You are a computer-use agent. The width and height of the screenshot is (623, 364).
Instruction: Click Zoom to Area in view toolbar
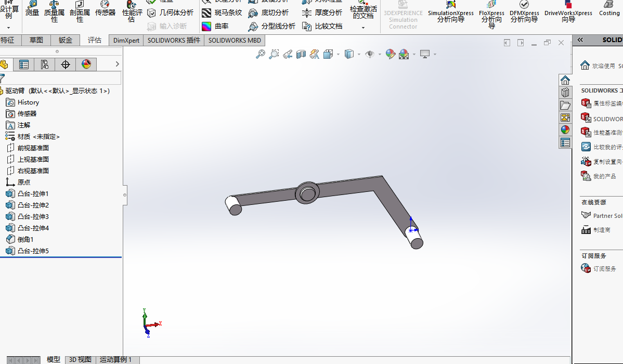click(274, 54)
